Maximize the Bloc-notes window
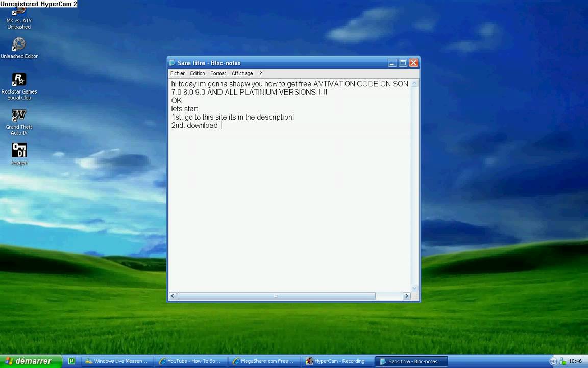Viewport: 588px width, 368px height. tap(403, 63)
